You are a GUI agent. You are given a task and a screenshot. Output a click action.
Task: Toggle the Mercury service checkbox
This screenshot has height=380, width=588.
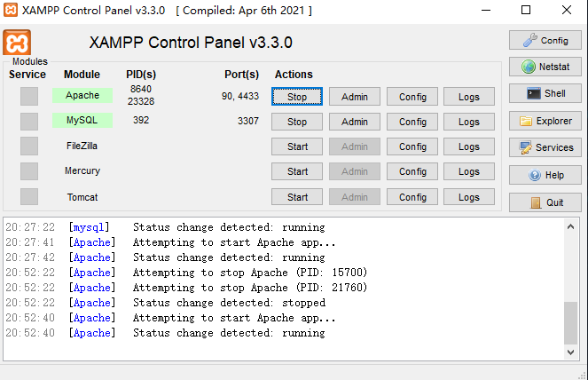point(29,171)
